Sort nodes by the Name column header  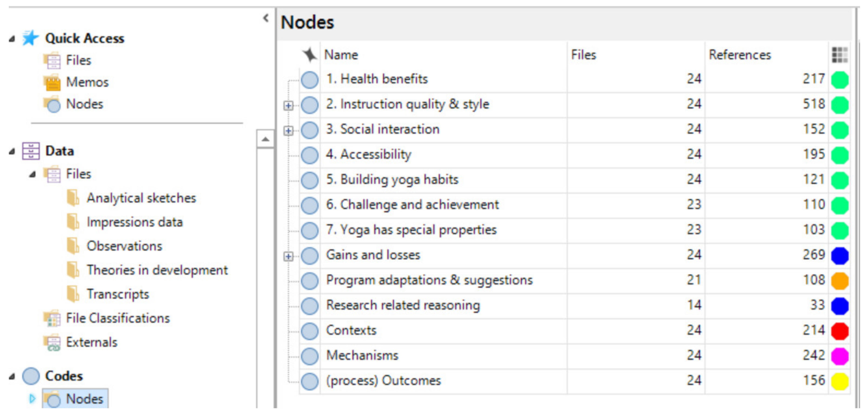click(x=341, y=55)
